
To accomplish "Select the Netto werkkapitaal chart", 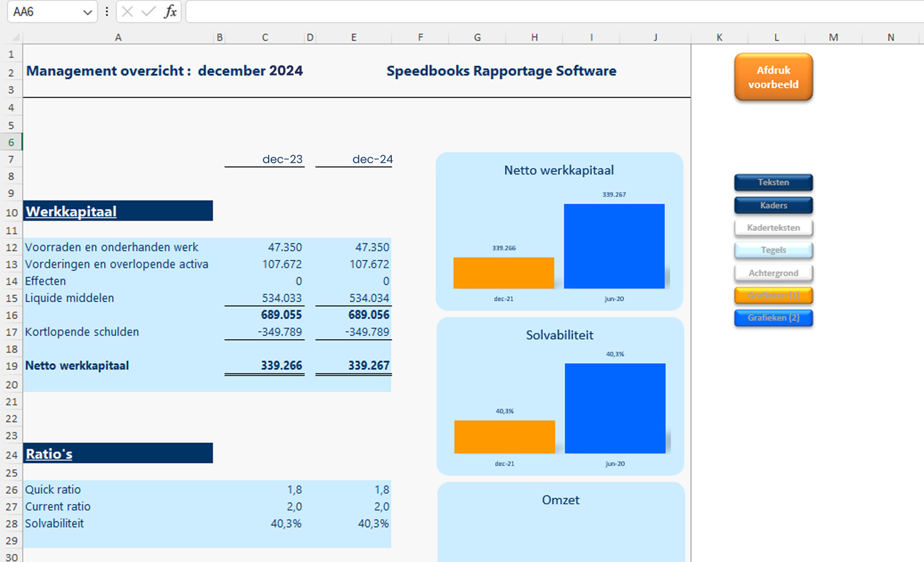I will 560,231.
